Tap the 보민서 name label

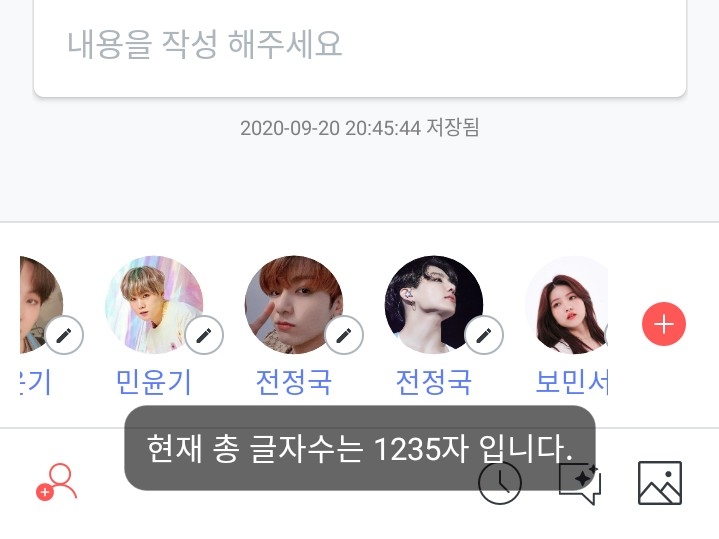coord(572,382)
